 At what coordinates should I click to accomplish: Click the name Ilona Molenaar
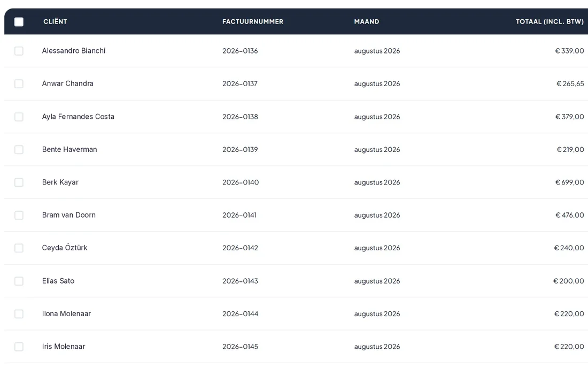pyautogui.click(x=66, y=313)
